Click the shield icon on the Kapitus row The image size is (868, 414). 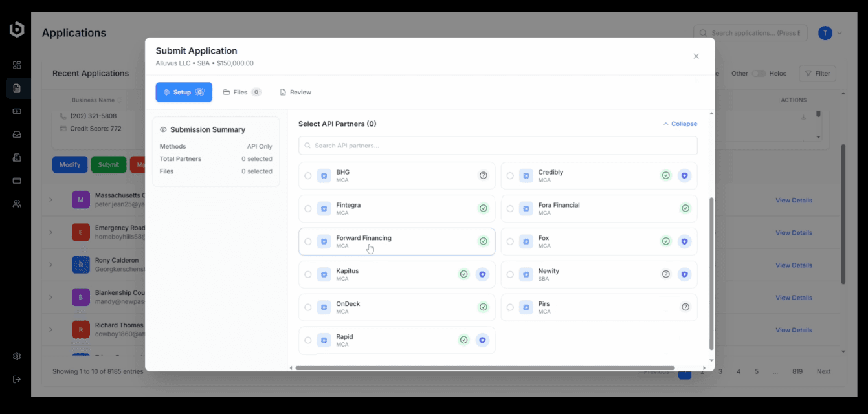(x=483, y=274)
